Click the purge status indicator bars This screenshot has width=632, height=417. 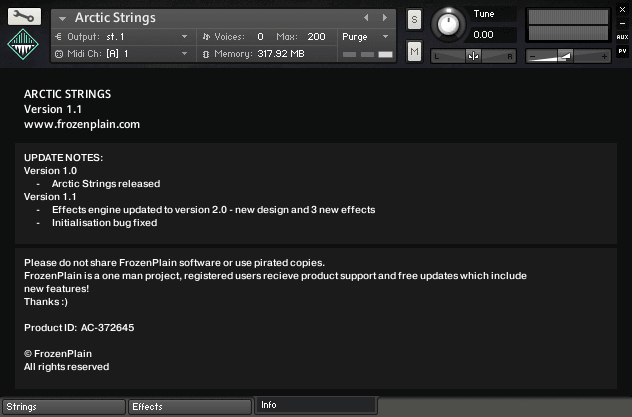click(x=368, y=54)
